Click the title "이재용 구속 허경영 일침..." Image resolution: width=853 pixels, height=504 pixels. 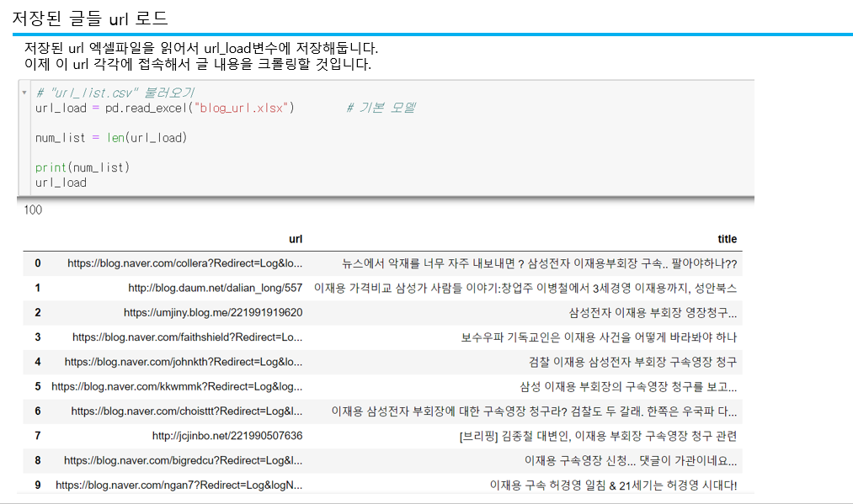613,485
